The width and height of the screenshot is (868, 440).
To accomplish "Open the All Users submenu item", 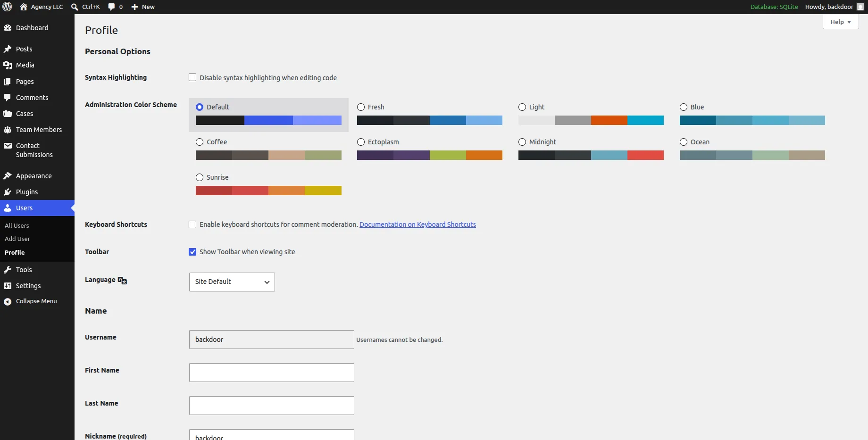I will pyautogui.click(x=17, y=226).
